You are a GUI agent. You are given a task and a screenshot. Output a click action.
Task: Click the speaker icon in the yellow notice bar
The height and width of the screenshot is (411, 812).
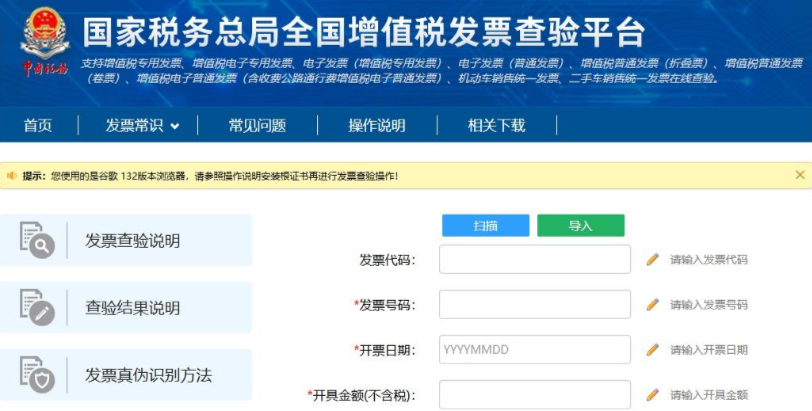[12, 176]
